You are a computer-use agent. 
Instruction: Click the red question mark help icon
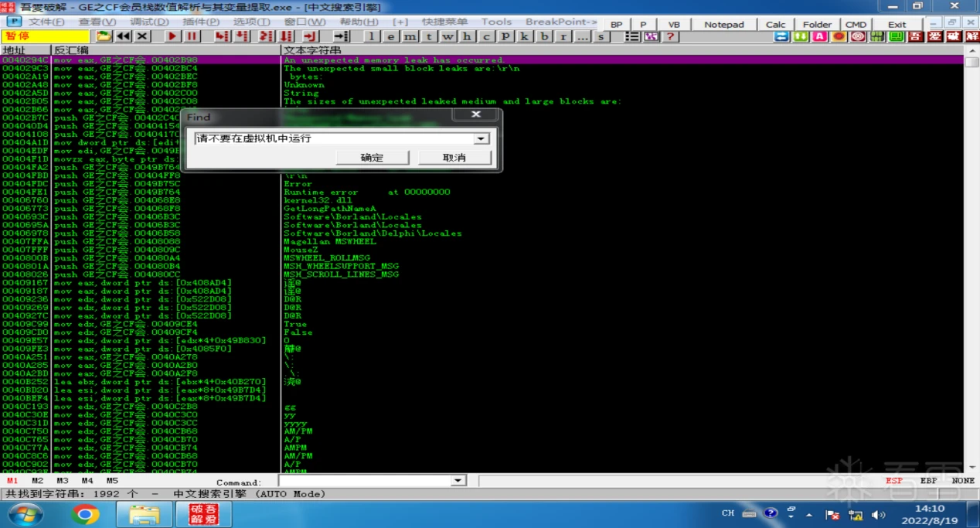(671, 36)
